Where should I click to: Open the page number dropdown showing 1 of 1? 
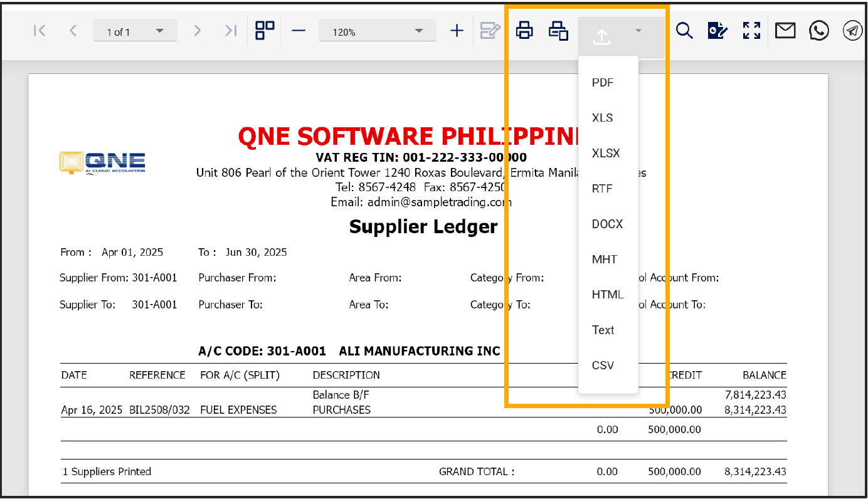point(135,31)
